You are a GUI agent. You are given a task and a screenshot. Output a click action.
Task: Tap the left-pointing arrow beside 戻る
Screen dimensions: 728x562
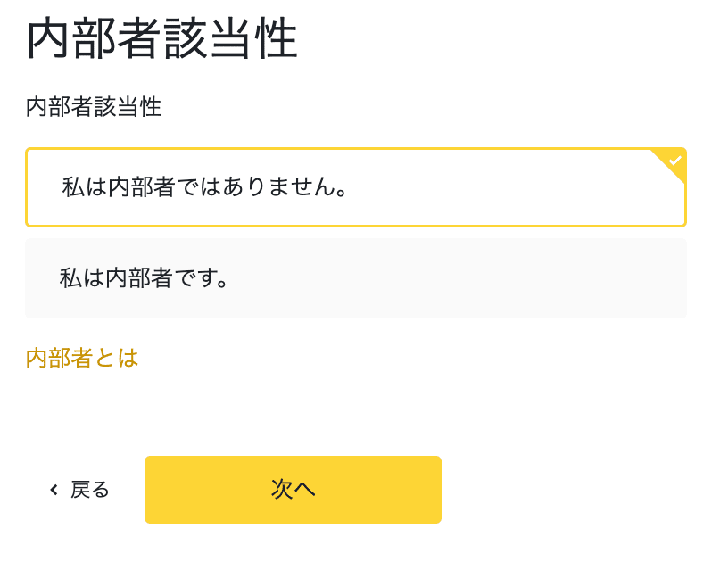coord(54,490)
